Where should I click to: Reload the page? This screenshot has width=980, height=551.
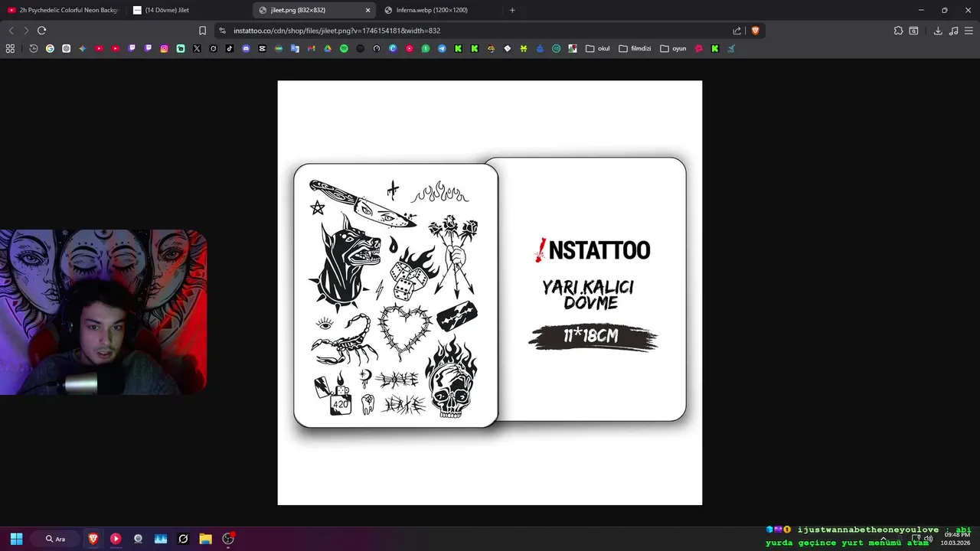click(41, 31)
